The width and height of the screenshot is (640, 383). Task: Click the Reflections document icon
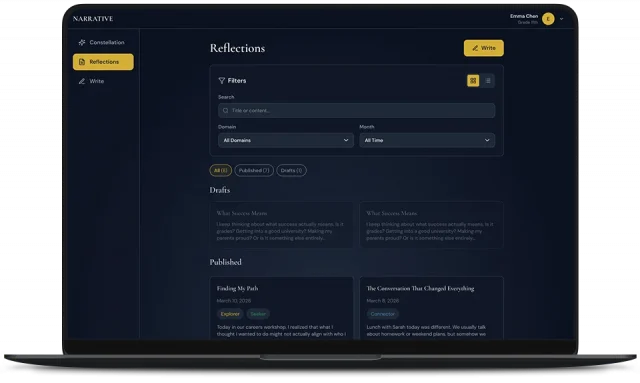click(x=82, y=62)
